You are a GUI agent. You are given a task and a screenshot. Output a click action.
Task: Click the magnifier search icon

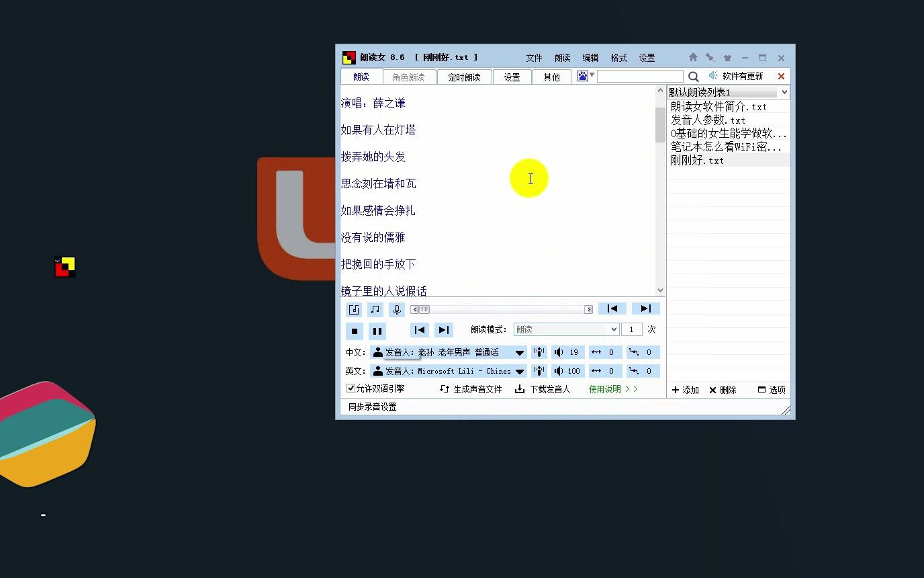point(693,76)
